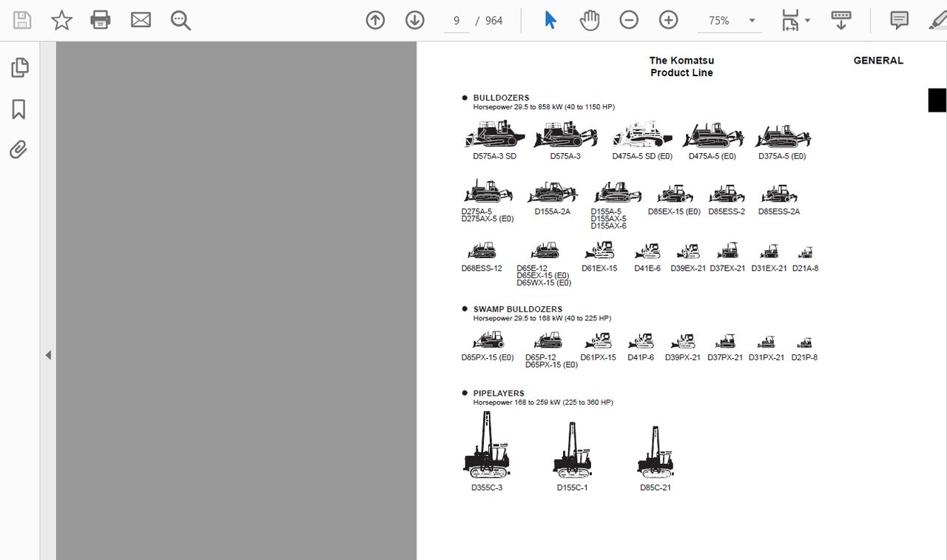Click the D85ESS-2A model label
Screen dimensions: 947x560
click(x=779, y=212)
